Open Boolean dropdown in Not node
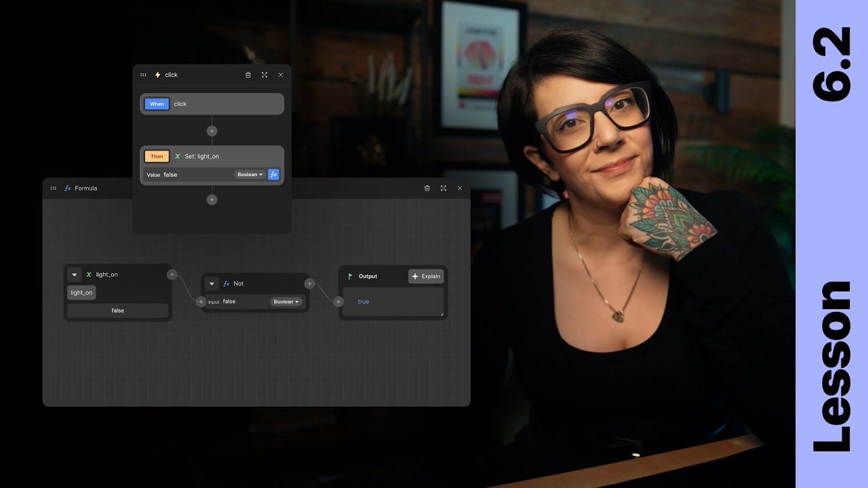Image resolution: width=868 pixels, height=488 pixels. pos(285,302)
